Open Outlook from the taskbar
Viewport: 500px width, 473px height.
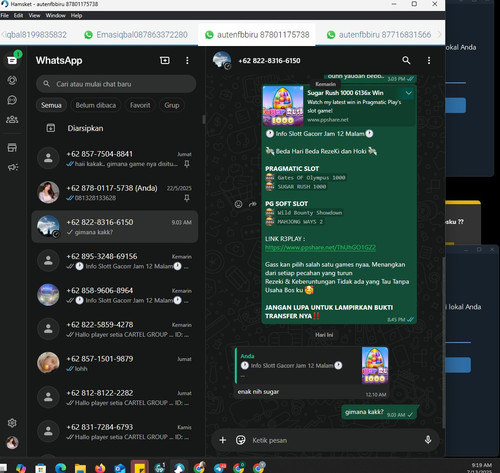[x=119, y=468]
